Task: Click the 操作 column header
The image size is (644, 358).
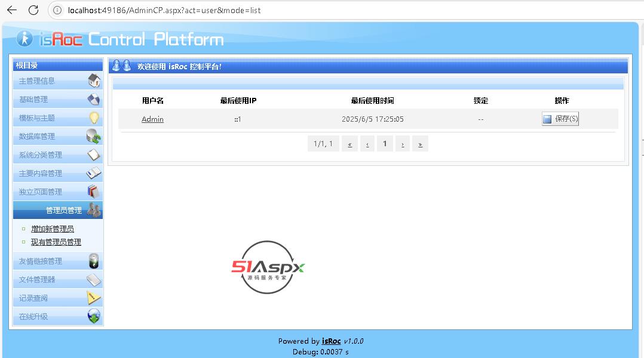Action: tap(562, 100)
